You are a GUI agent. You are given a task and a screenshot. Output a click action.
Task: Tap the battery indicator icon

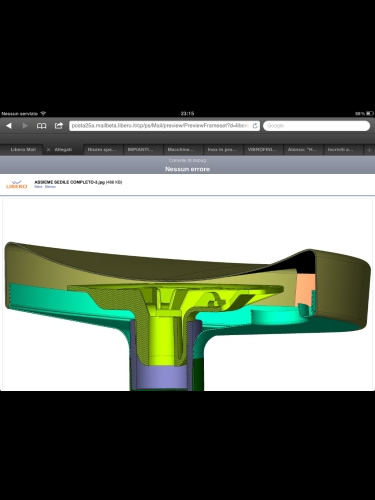point(369,114)
